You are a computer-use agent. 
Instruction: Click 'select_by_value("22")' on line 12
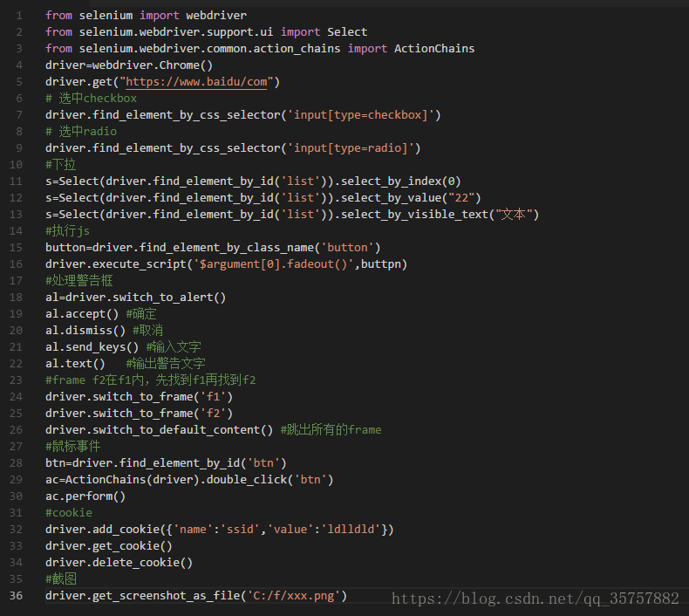pos(412,198)
